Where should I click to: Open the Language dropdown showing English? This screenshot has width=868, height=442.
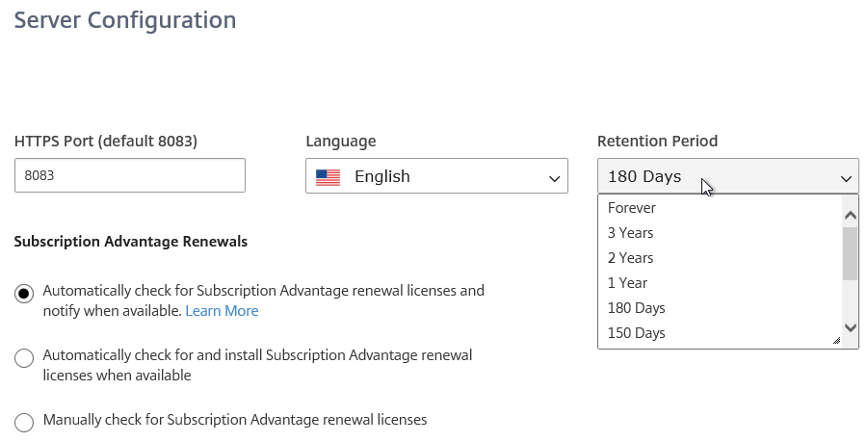436,176
